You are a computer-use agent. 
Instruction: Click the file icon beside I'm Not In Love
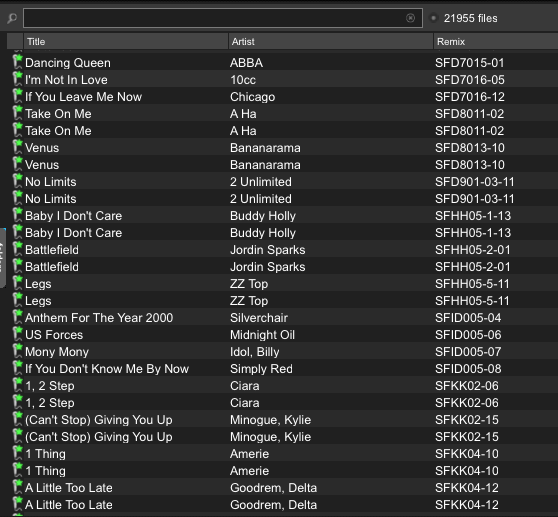tap(17, 79)
